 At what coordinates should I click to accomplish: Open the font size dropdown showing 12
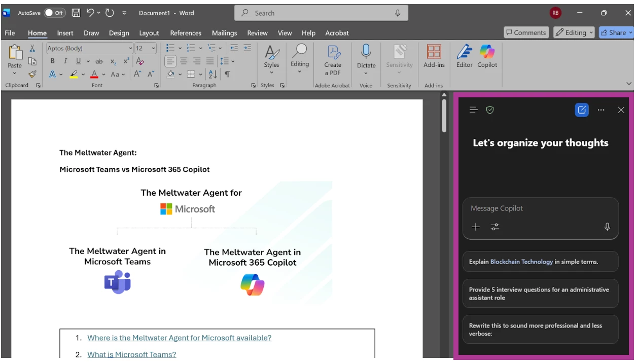(x=154, y=49)
